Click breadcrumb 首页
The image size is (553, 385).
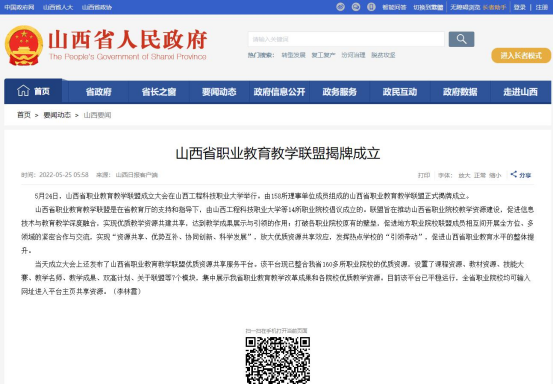24,115
